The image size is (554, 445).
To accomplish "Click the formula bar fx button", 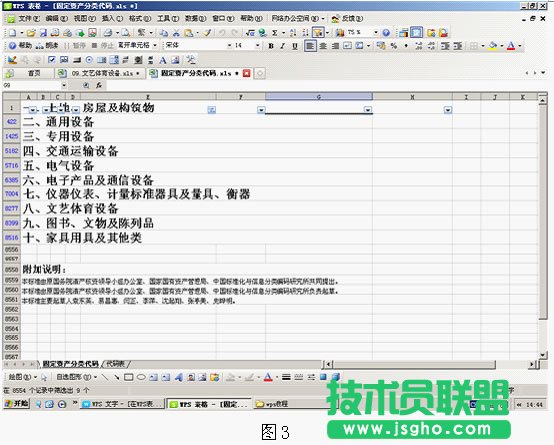I will (99, 85).
